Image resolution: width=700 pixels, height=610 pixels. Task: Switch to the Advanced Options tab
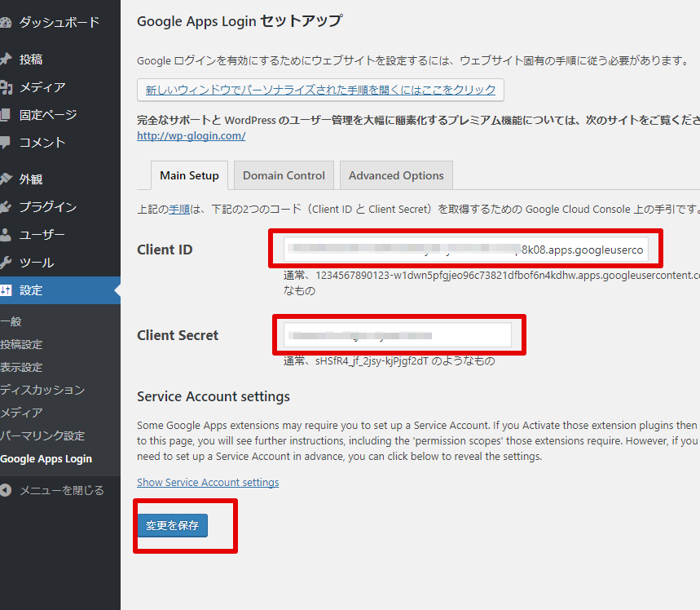396,175
